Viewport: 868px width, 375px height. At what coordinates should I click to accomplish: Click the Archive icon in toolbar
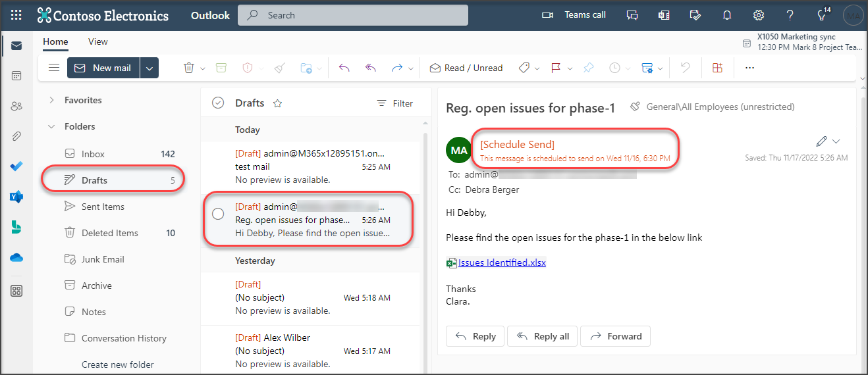[x=221, y=68]
